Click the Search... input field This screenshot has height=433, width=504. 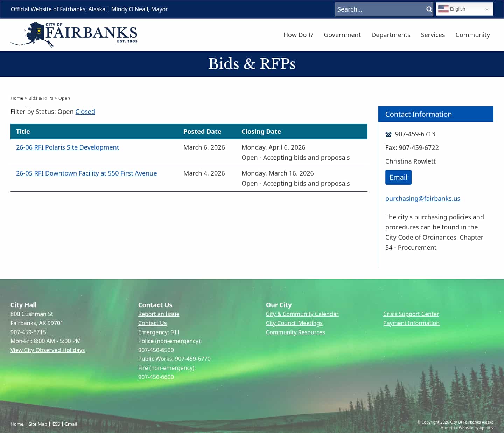[378, 9]
